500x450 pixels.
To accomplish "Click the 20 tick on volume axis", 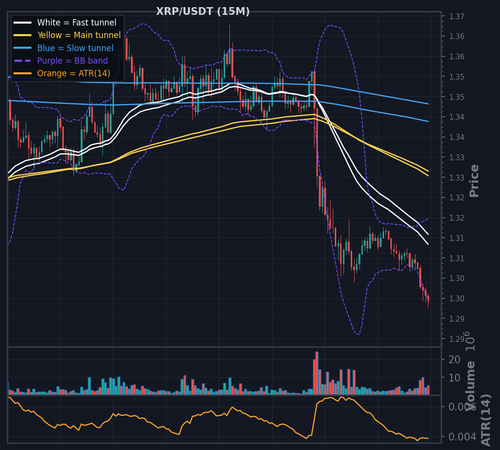I will pyautogui.click(x=454, y=360).
